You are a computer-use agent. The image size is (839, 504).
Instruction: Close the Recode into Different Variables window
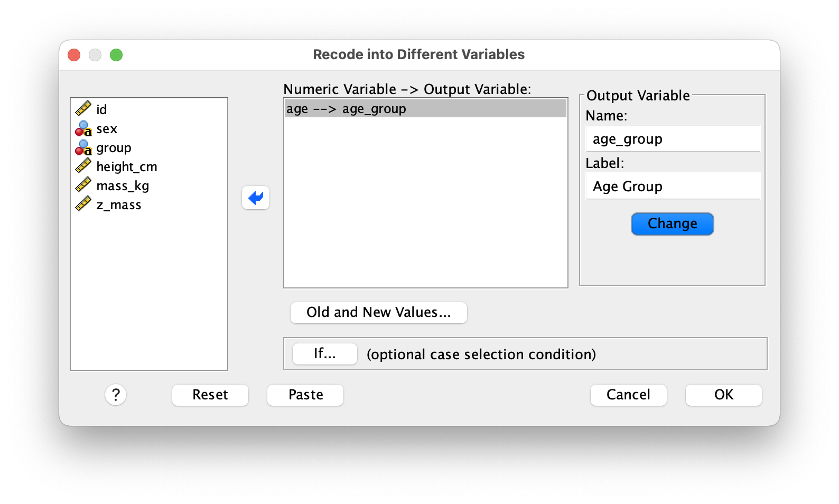[74, 55]
